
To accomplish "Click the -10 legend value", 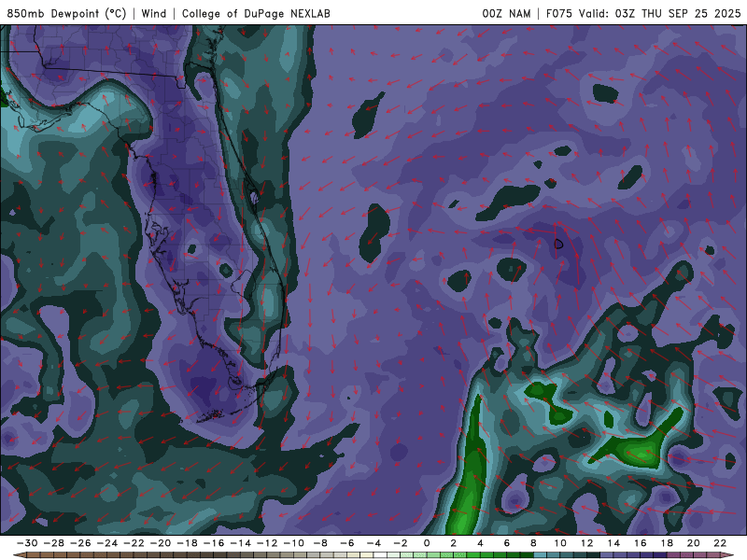I will [x=293, y=543].
